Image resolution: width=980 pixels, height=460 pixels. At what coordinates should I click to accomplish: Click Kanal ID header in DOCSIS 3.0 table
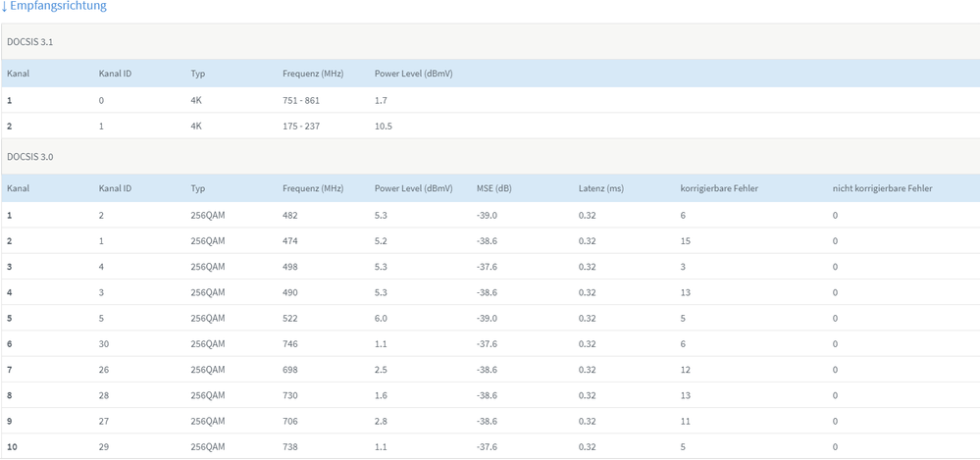coord(115,188)
